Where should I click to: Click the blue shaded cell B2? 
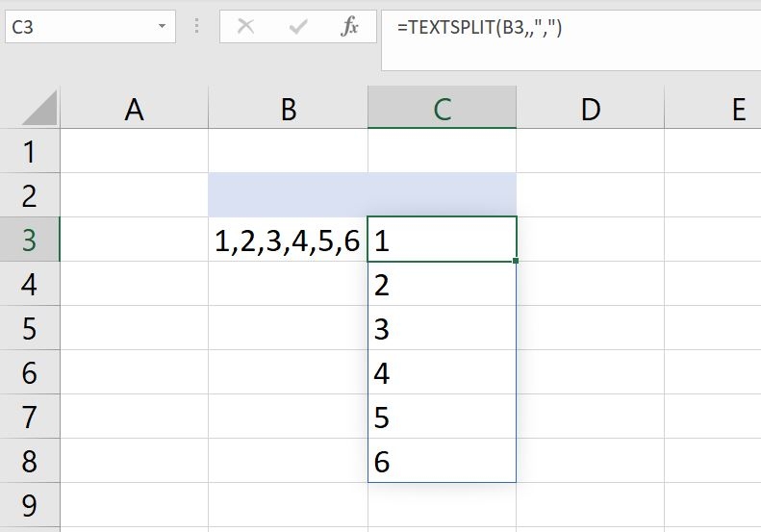289,194
